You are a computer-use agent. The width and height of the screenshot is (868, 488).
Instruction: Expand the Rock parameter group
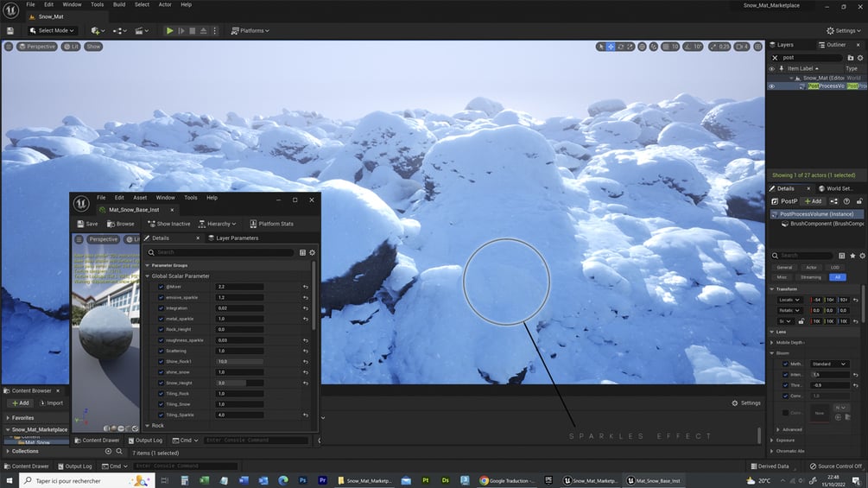coord(147,426)
